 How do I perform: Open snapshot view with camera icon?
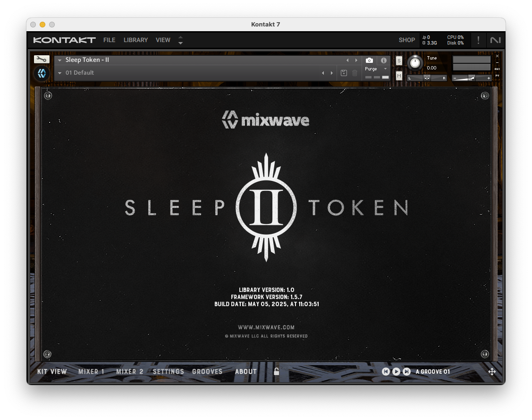point(369,60)
